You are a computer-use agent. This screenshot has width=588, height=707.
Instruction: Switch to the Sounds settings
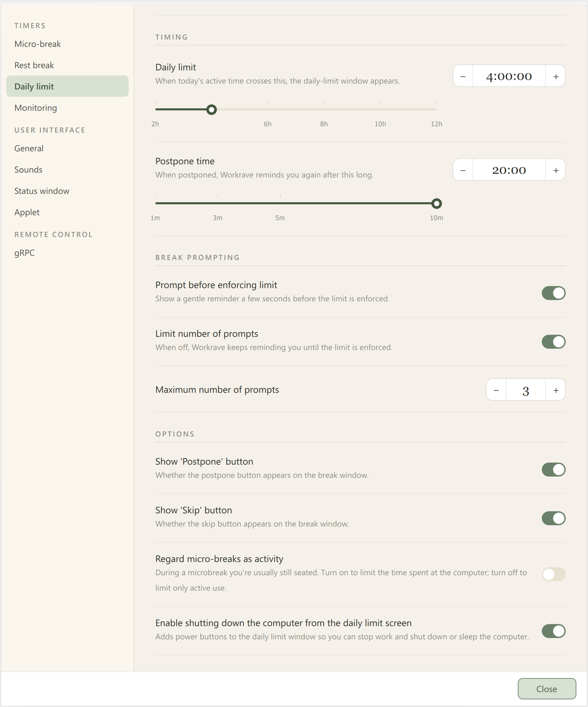[68, 170]
